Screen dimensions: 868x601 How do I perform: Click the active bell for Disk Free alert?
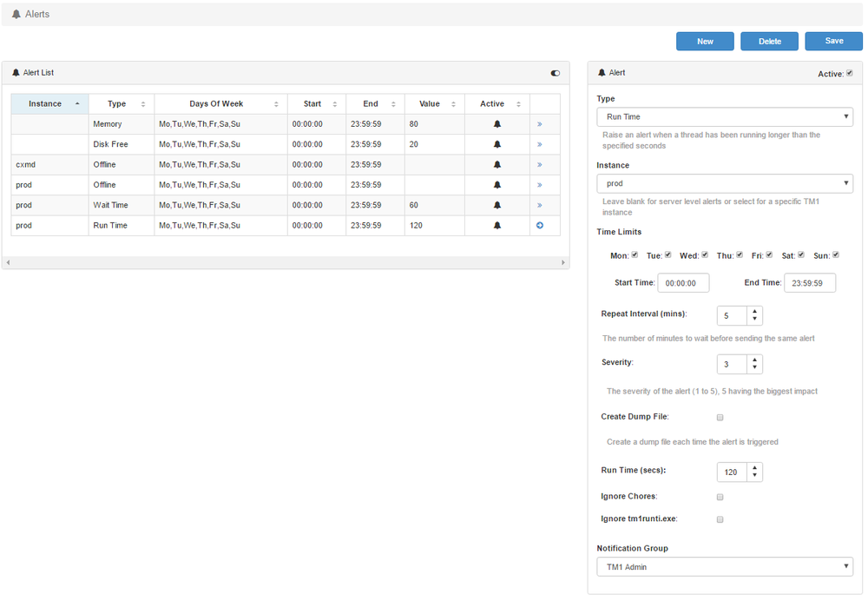[x=497, y=144]
